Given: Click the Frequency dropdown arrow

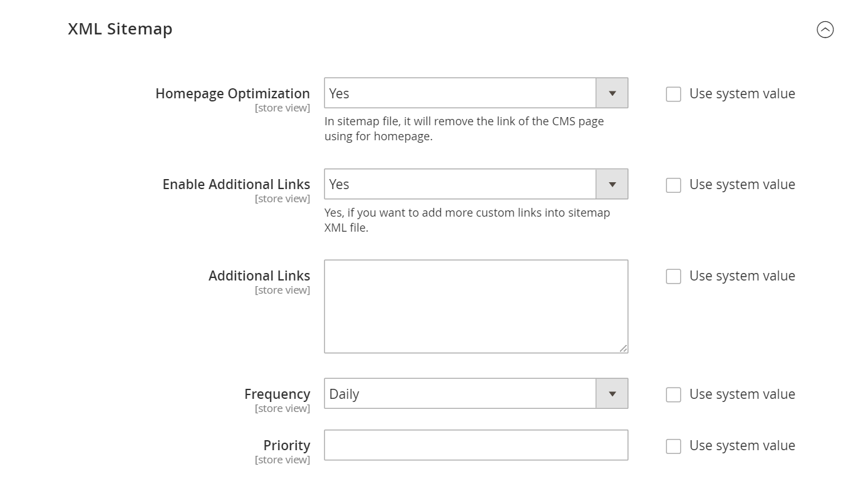Looking at the screenshot, I should pyautogui.click(x=612, y=394).
